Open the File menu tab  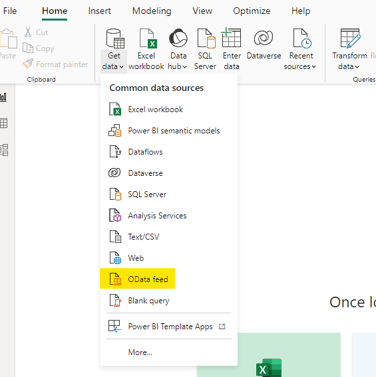[x=10, y=11]
